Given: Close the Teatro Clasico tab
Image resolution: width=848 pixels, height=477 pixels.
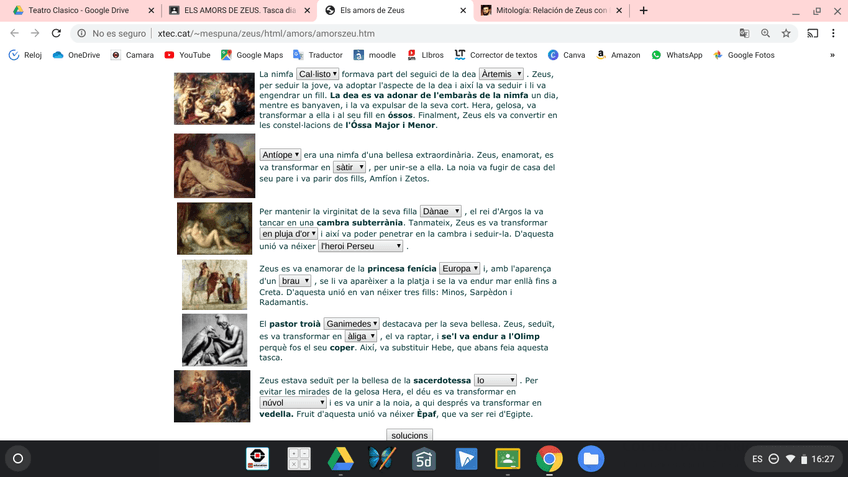Looking at the screenshot, I should (x=151, y=10).
